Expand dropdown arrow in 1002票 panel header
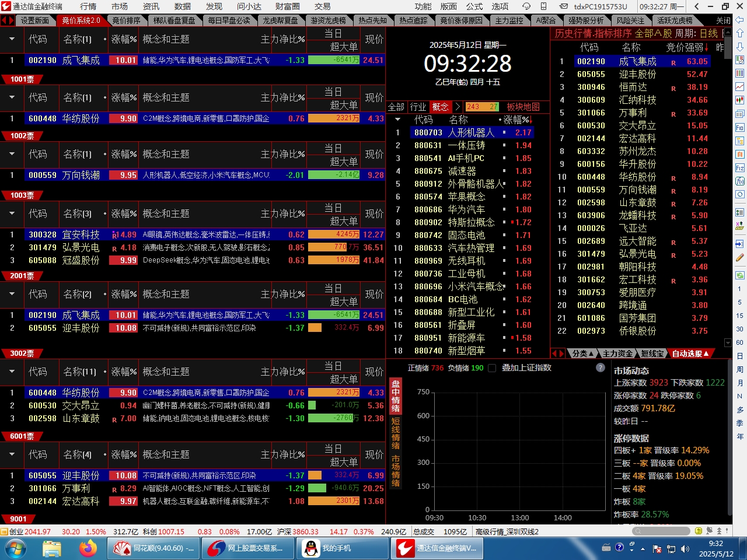This screenshot has width=747, height=560. 12,97
